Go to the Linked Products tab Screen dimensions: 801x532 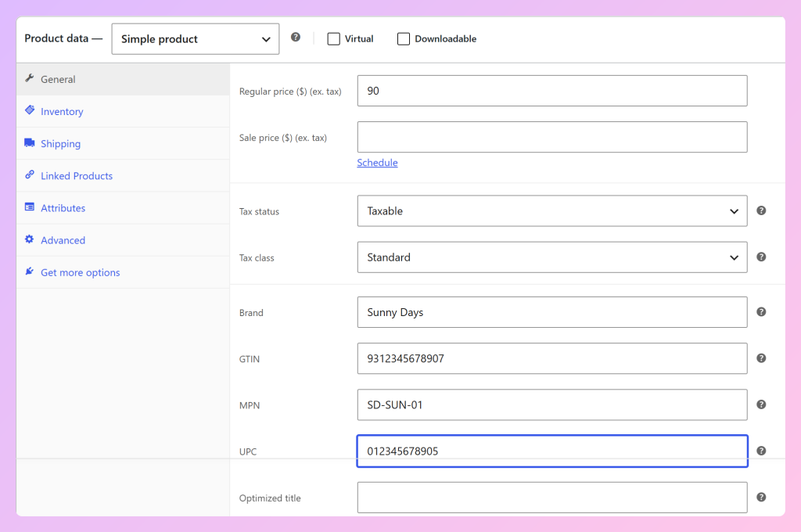[x=123, y=176]
